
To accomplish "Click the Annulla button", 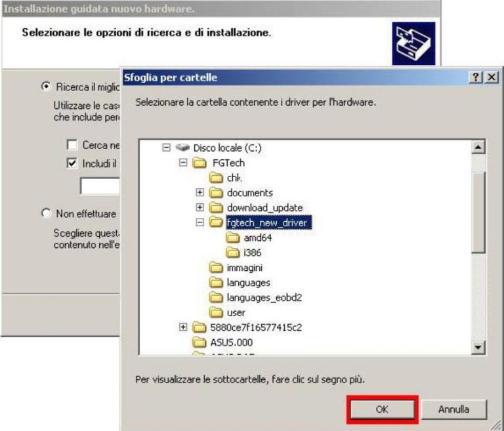I will click(454, 409).
